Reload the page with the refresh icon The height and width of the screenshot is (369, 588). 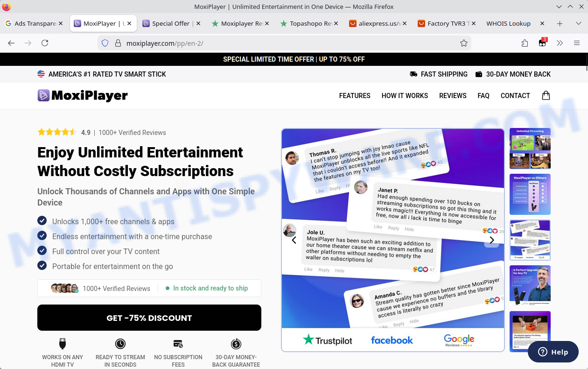[45, 43]
